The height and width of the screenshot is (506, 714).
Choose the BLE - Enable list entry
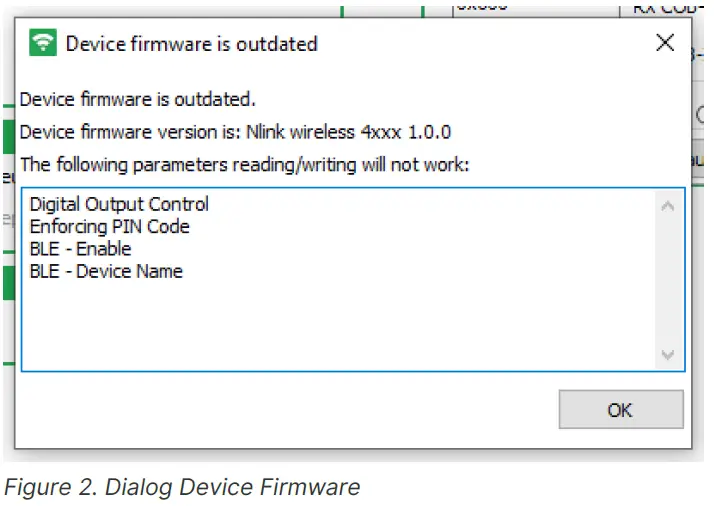(80, 248)
